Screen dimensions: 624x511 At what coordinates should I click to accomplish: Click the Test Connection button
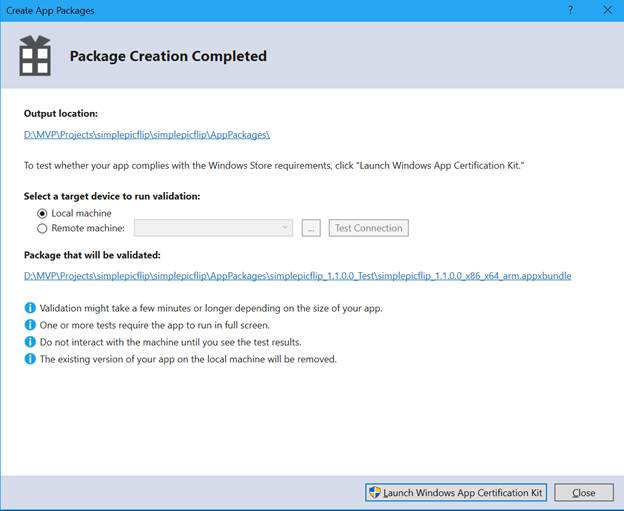pyautogui.click(x=369, y=228)
